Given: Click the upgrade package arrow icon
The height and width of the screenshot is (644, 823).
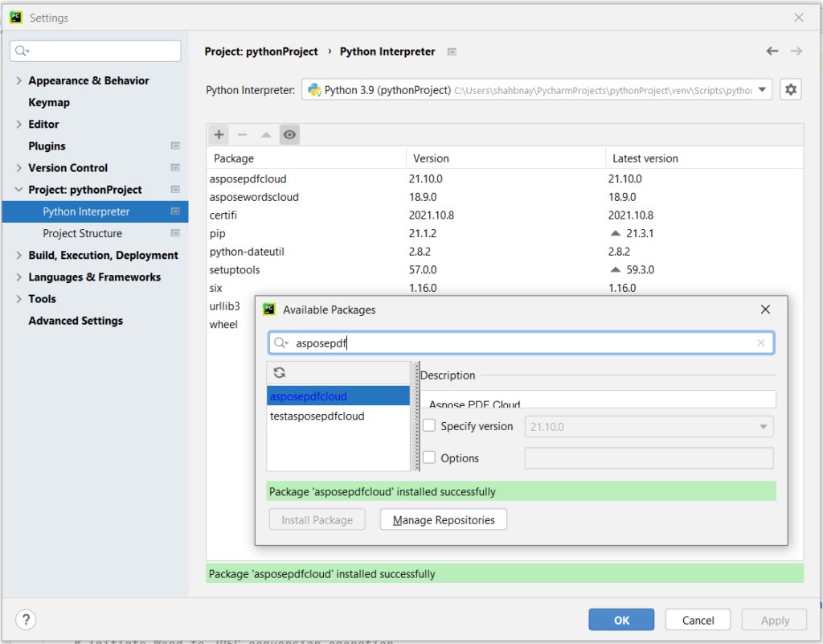Looking at the screenshot, I should tap(266, 135).
